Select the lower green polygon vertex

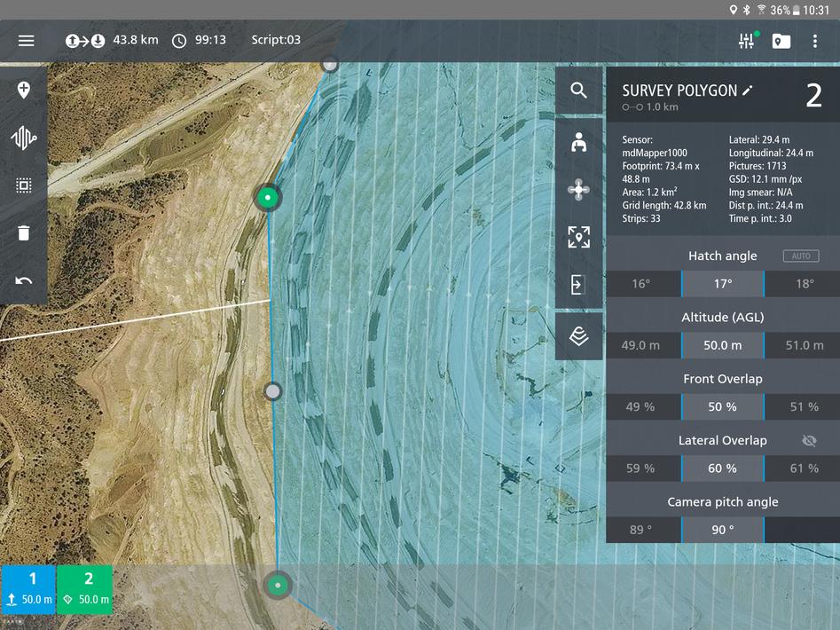278,585
